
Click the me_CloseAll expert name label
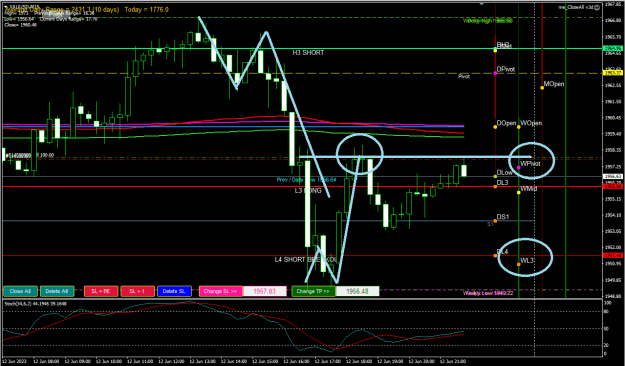[576, 7]
